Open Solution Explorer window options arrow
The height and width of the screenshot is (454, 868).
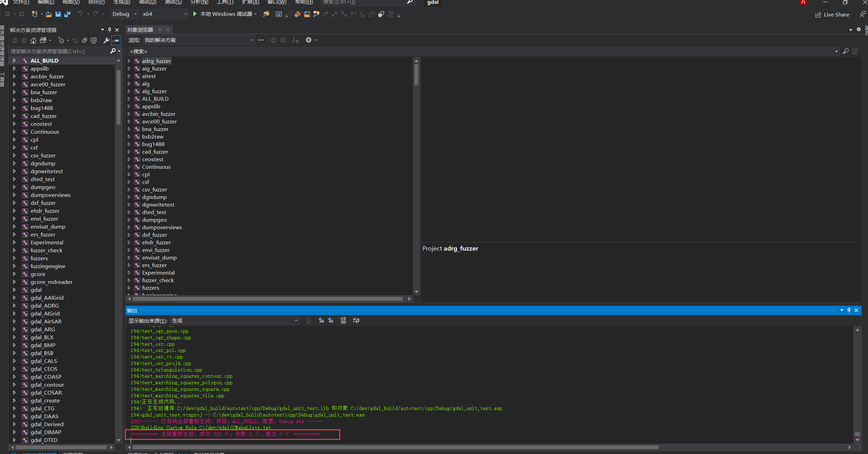[x=102, y=30]
